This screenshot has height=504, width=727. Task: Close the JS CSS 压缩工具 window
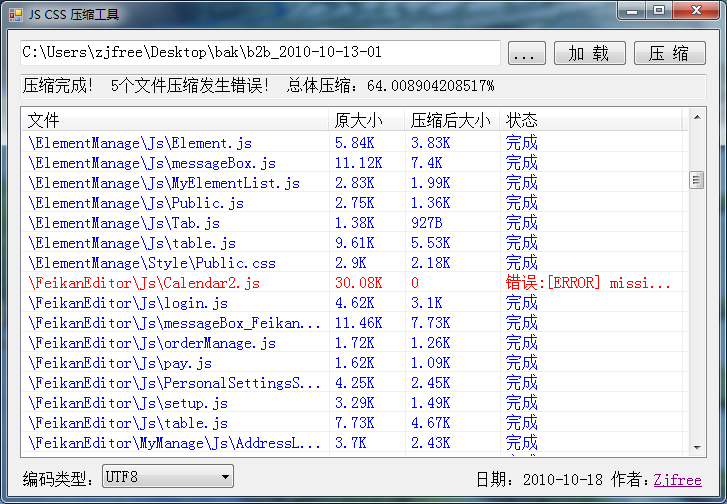click(x=696, y=11)
